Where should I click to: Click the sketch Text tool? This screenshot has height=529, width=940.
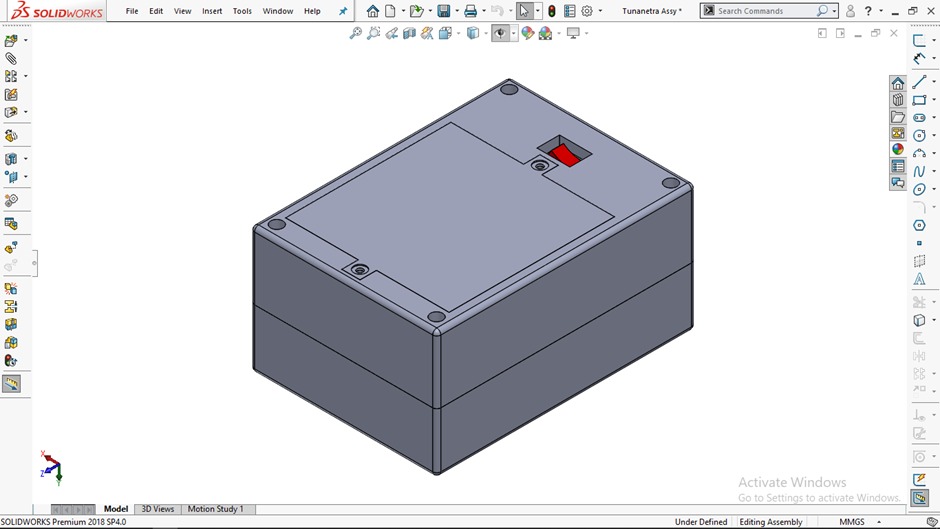click(x=919, y=279)
